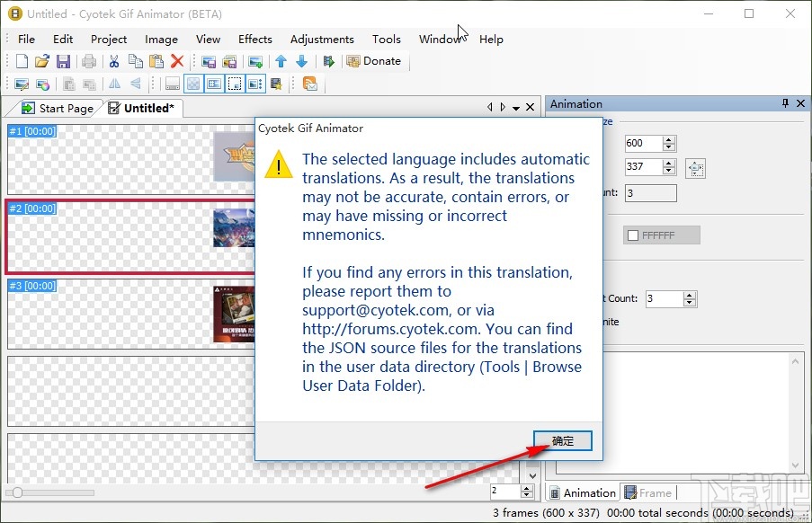Click the Donate button
Screen dimensions: 812x523
click(x=375, y=62)
